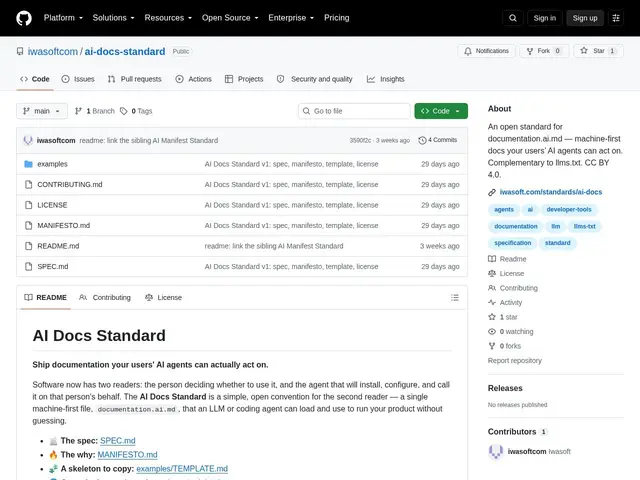Click the SPEC.md file icon
This screenshot has width=640, height=480.
28,267
